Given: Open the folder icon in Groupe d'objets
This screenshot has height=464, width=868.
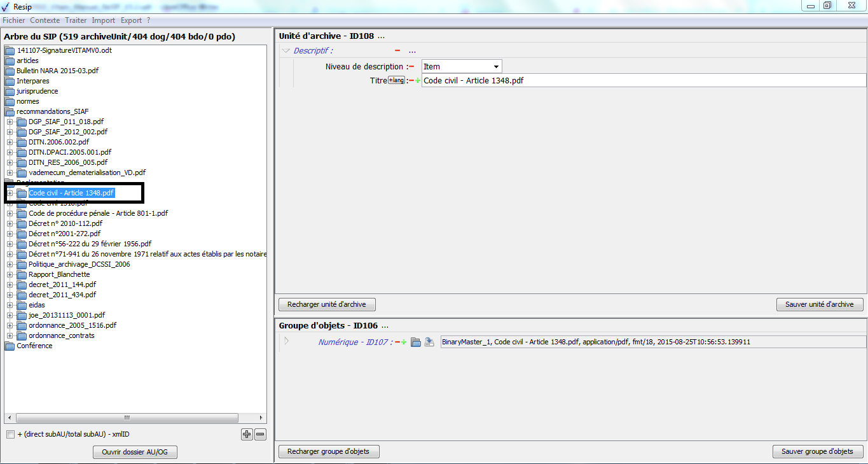Looking at the screenshot, I should 416,342.
